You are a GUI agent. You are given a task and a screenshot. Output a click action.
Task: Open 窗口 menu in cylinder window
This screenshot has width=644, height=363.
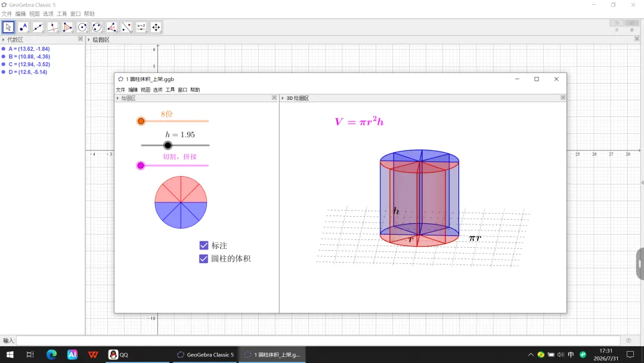coord(182,90)
